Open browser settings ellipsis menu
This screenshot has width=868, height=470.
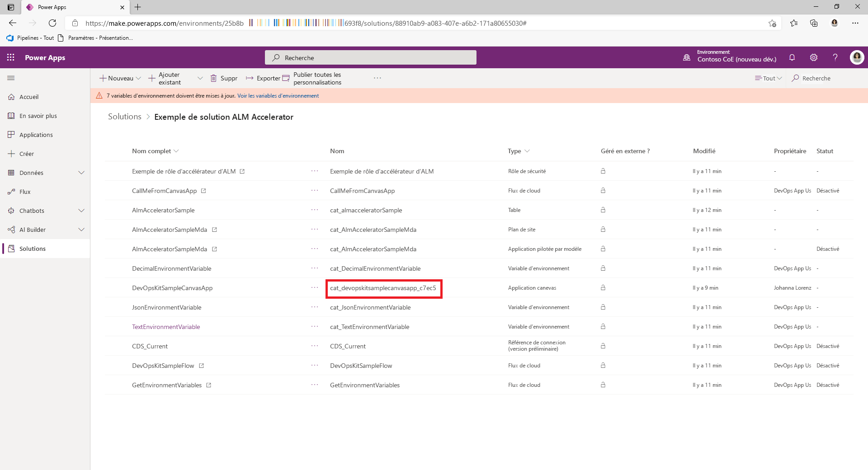[855, 23]
